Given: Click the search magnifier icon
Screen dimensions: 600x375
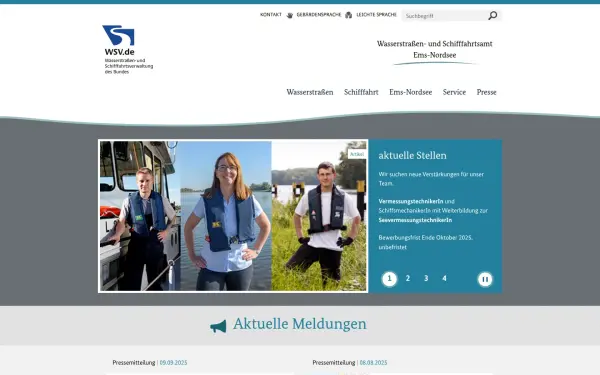Looking at the screenshot, I should (492, 15).
